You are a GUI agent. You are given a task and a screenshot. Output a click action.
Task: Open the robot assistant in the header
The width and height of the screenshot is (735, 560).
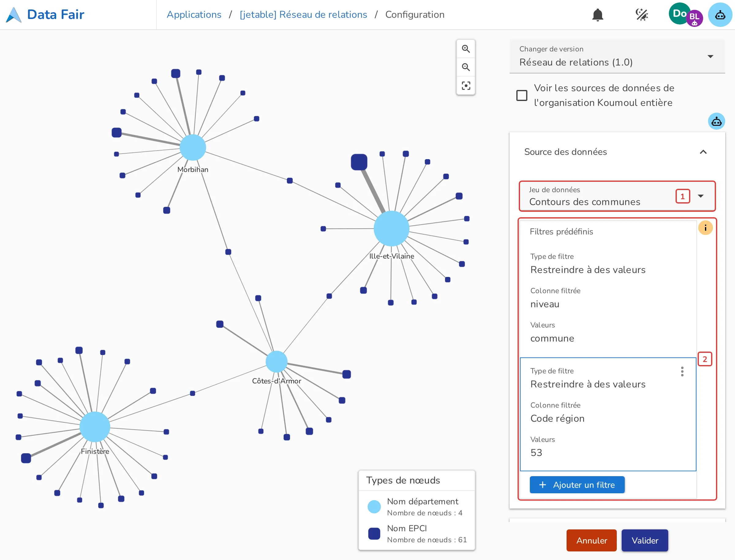[720, 15]
